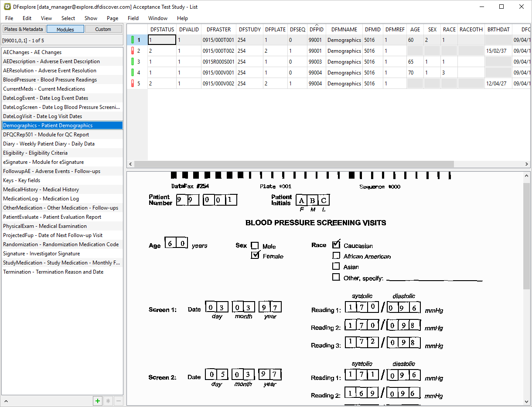Expand the panel with the bottom-left chevron
The height and width of the screenshot is (407, 532).
[6, 401]
